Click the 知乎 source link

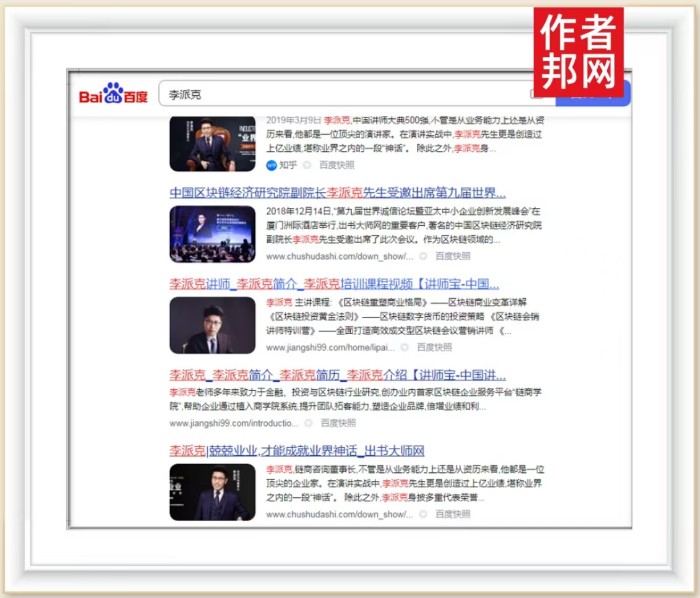[x=288, y=165]
